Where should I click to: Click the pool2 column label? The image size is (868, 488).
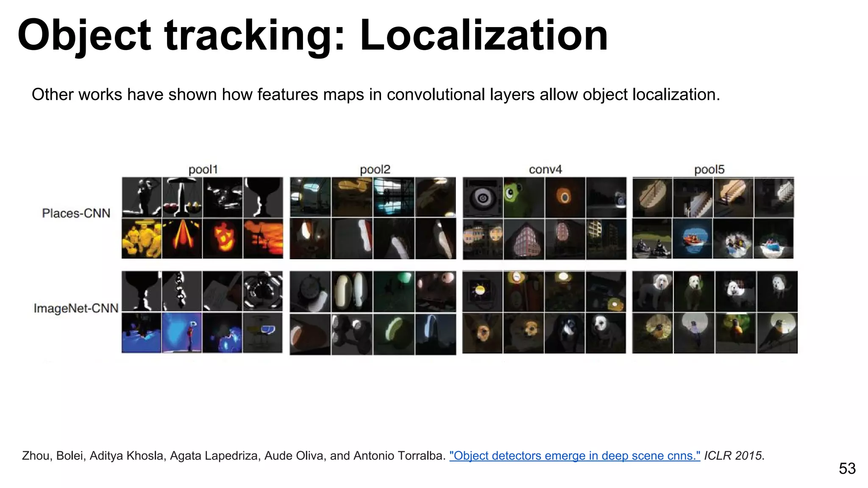pos(375,169)
